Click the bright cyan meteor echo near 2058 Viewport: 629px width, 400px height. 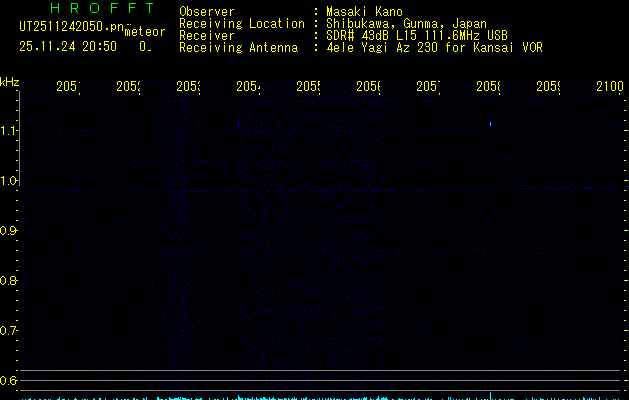point(490,124)
